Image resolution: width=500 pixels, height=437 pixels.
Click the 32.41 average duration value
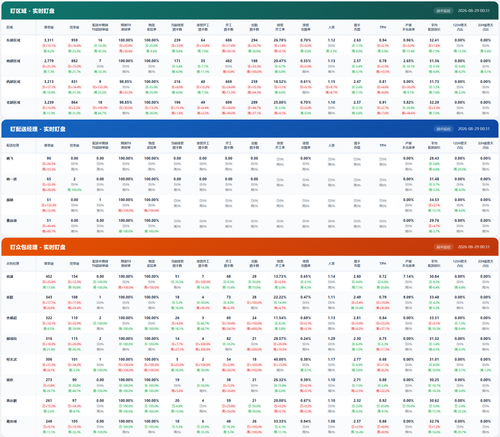[434, 40]
